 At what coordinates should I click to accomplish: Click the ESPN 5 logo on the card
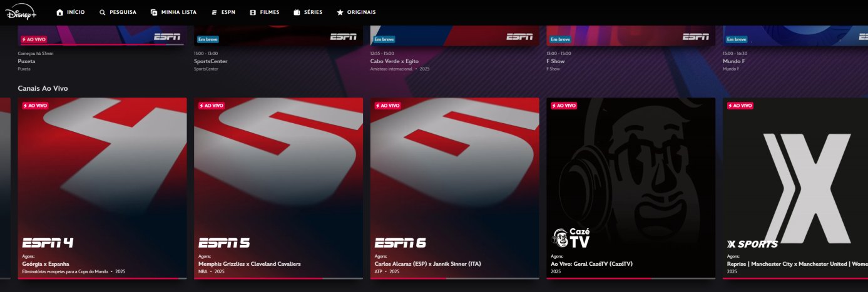(224, 243)
